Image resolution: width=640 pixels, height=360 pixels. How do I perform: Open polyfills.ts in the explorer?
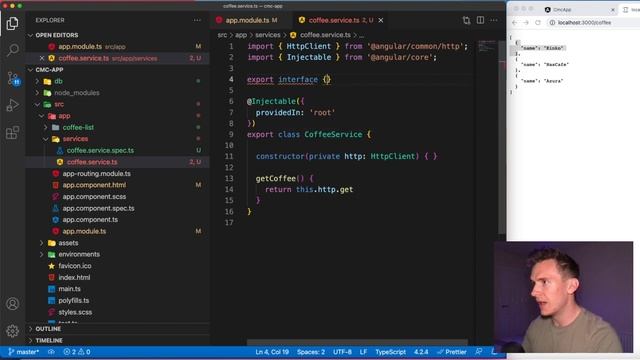tap(73, 300)
